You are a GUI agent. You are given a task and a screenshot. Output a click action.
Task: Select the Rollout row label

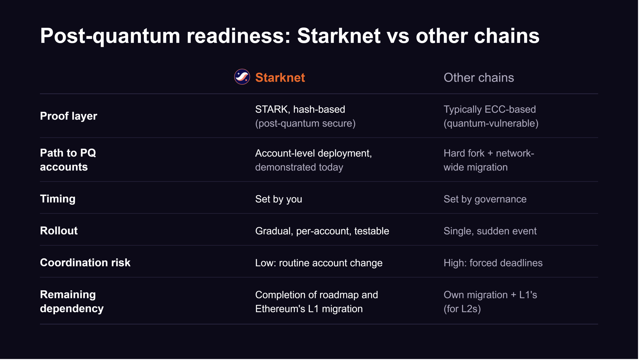[59, 231]
